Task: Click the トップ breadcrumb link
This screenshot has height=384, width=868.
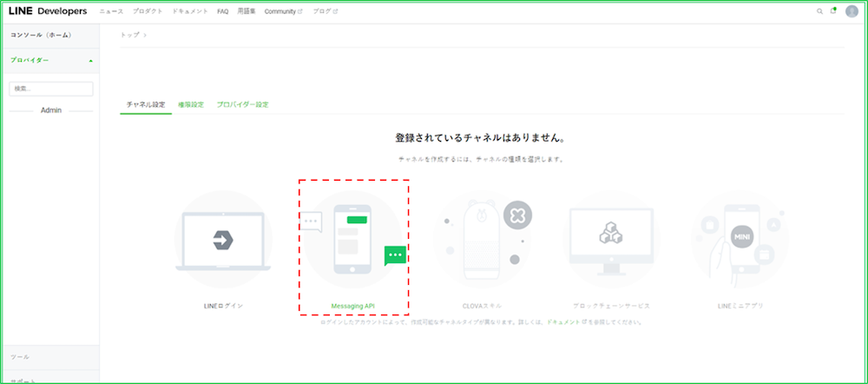Action: click(x=129, y=35)
